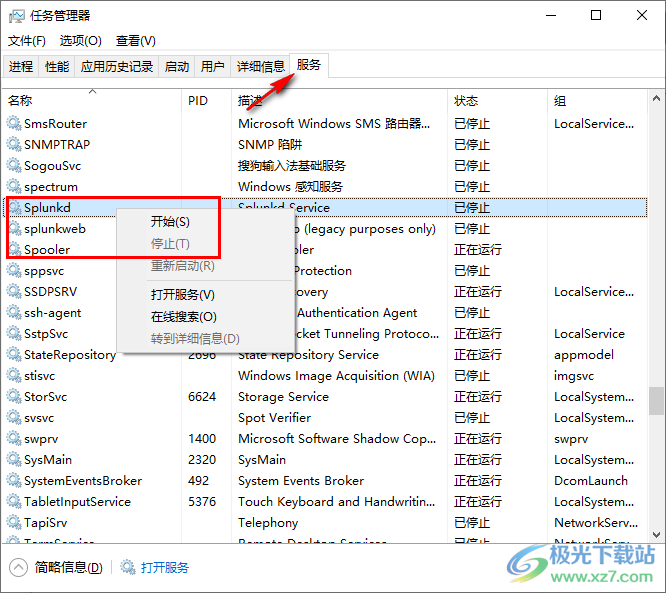Click PID 6624 in the StorSvc row
This screenshot has height=593, width=666.
point(202,397)
